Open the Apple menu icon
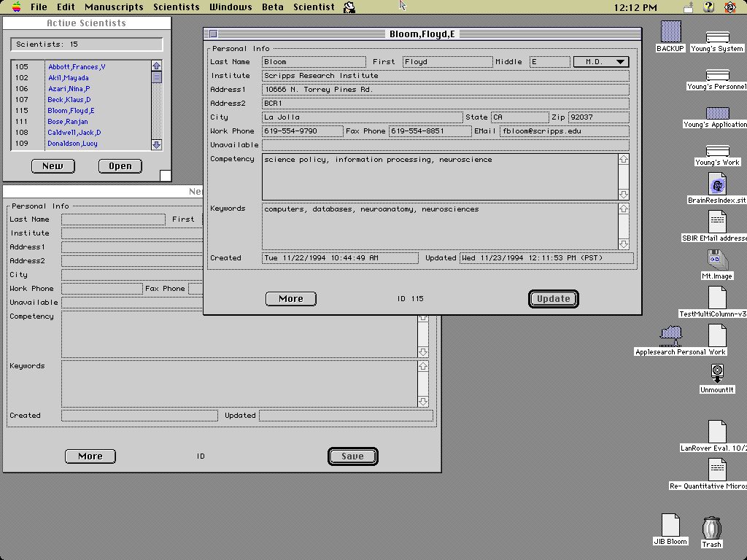 point(16,7)
